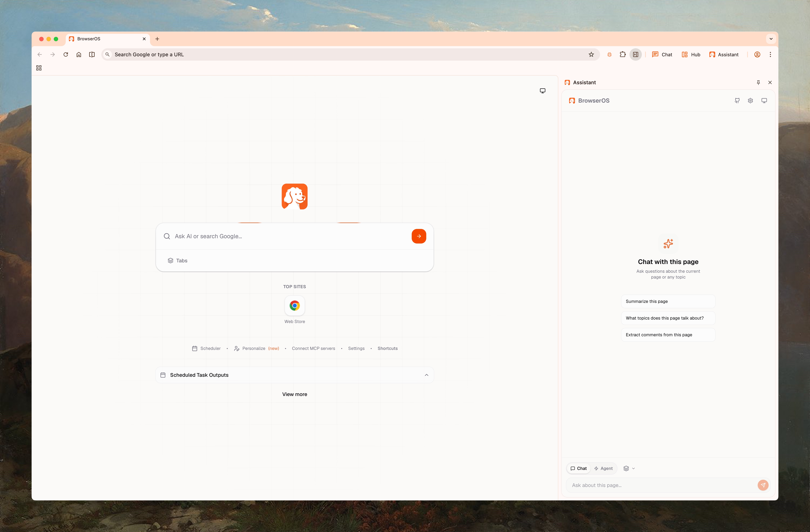This screenshot has height=532, width=810.
Task: Collapse the Scheduled Task Outputs section
Action: click(x=426, y=375)
